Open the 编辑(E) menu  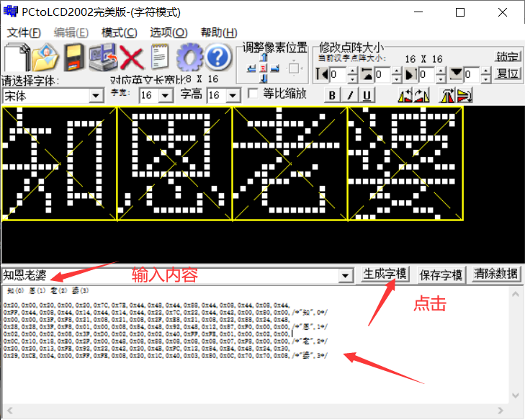[x=71, y=33]
